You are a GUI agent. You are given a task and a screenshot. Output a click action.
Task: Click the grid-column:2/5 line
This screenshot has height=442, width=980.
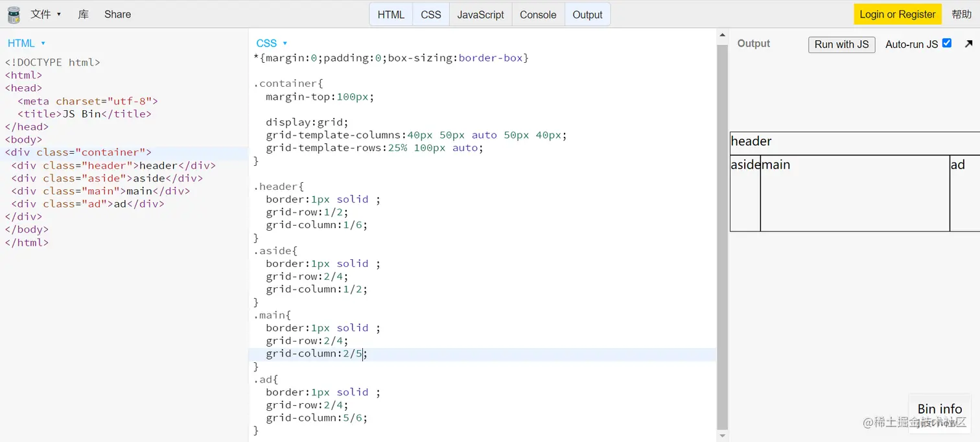pos(316,353)
